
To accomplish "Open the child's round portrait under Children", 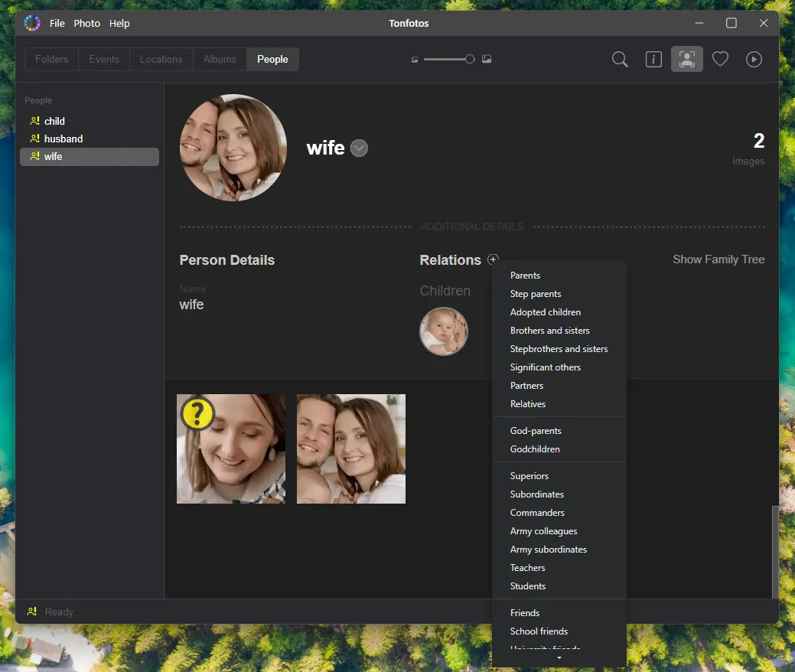I will click(x=444, y=331).
